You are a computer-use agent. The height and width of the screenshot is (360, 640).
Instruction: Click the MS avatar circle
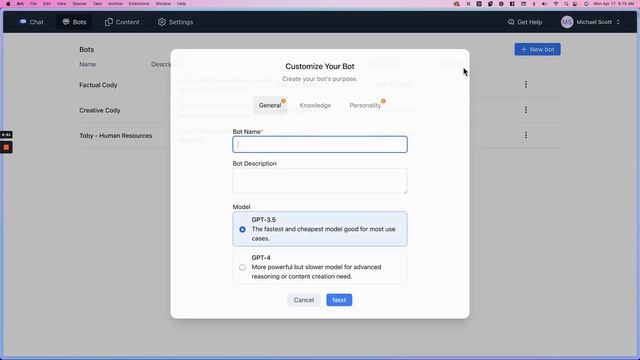(x=567, y=22)
